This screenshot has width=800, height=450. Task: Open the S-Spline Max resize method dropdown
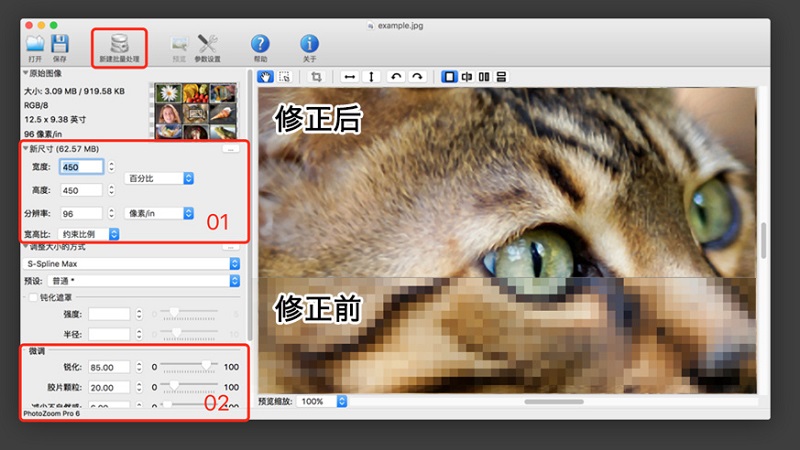click(x=131, y=264)
